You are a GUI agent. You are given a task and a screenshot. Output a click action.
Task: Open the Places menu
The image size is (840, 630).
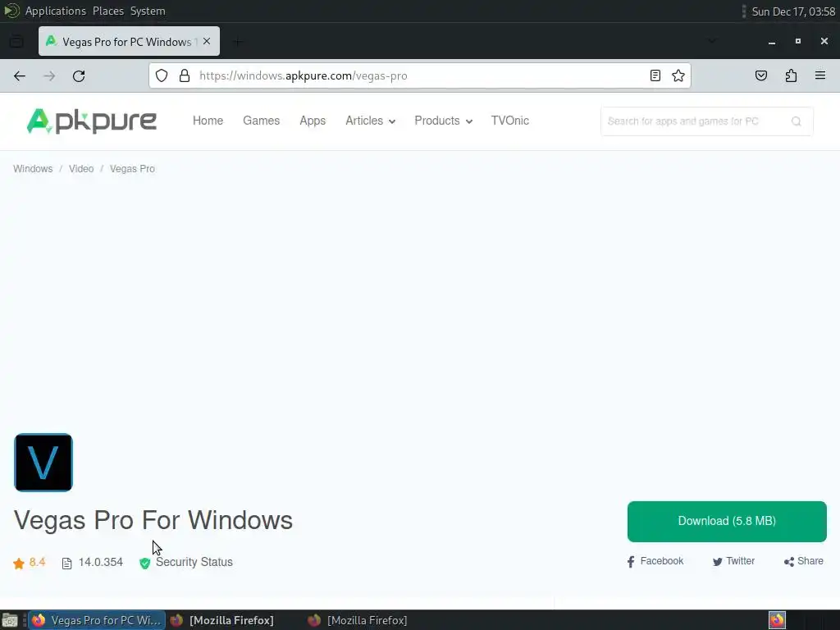tap(108, 11)
